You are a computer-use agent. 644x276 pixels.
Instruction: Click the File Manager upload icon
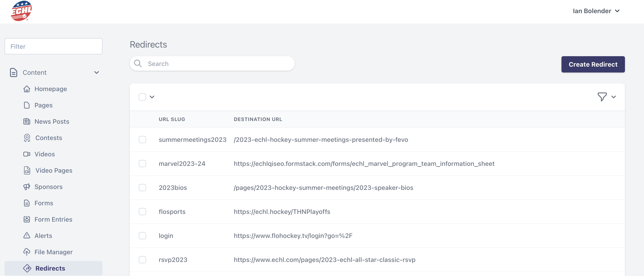click(x=27, y=252)
